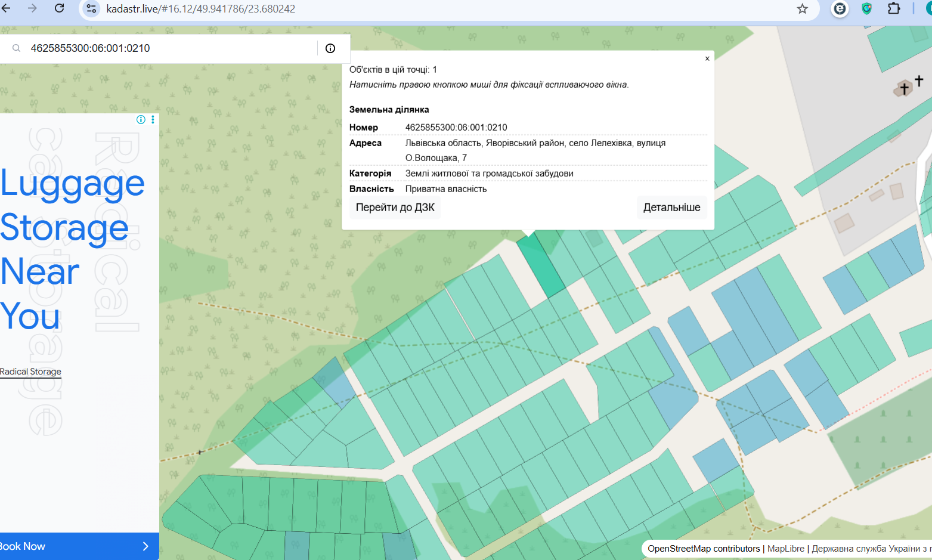
Task: Click the Об'єктів в цій точці: 1 text
Action: pyautogui.click(x=393, y=70)
